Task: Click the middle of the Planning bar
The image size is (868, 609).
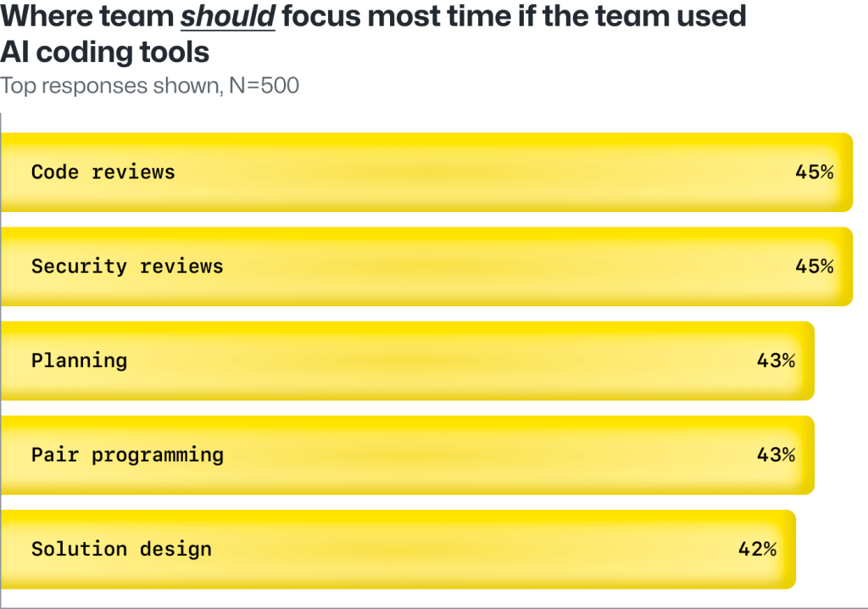Action: 407,360
